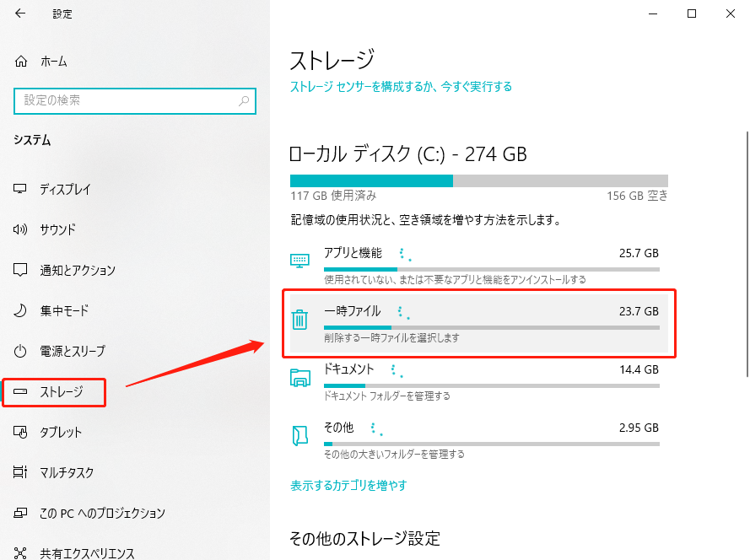
Task: Click the 一時ファイル trash can icon
Action: pos(299,320)
